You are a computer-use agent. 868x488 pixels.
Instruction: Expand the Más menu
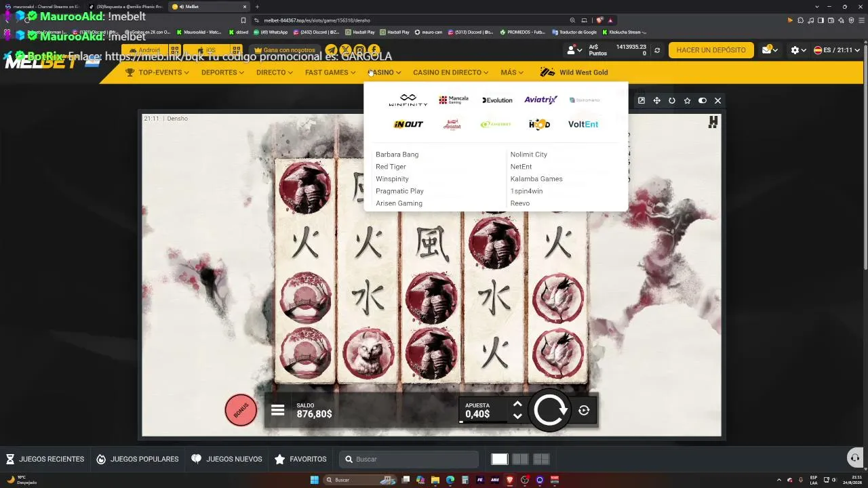point(512,73)
